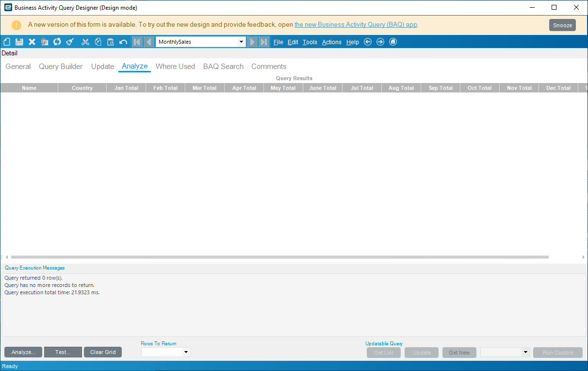This screenshot has width=588, height=371.
Task: Save the query with the floppy disk icon
Action: tap(19, 42)
